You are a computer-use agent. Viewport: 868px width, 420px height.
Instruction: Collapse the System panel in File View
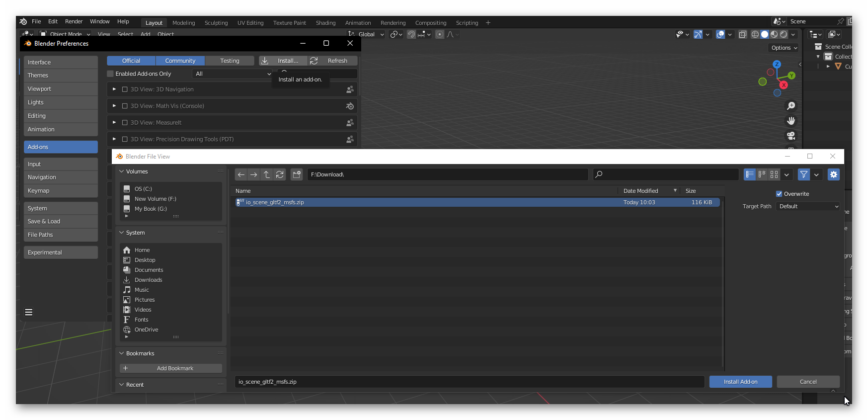[121, 233]
